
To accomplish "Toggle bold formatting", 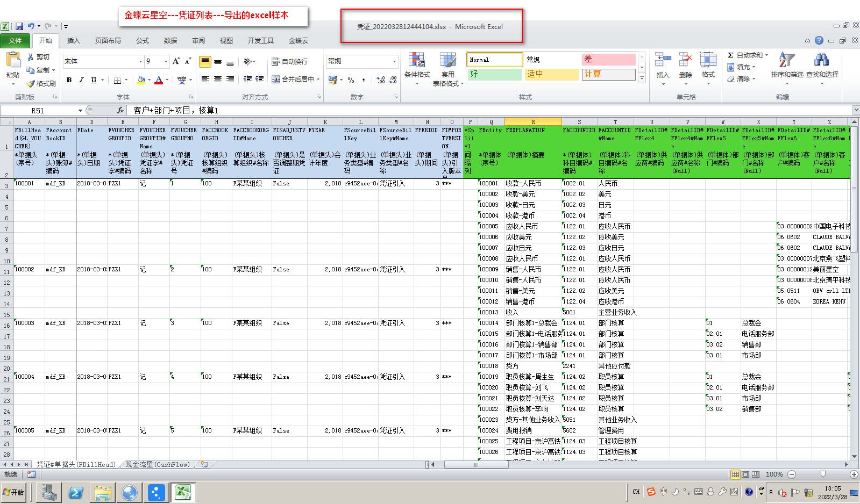I will click(69, 80).
